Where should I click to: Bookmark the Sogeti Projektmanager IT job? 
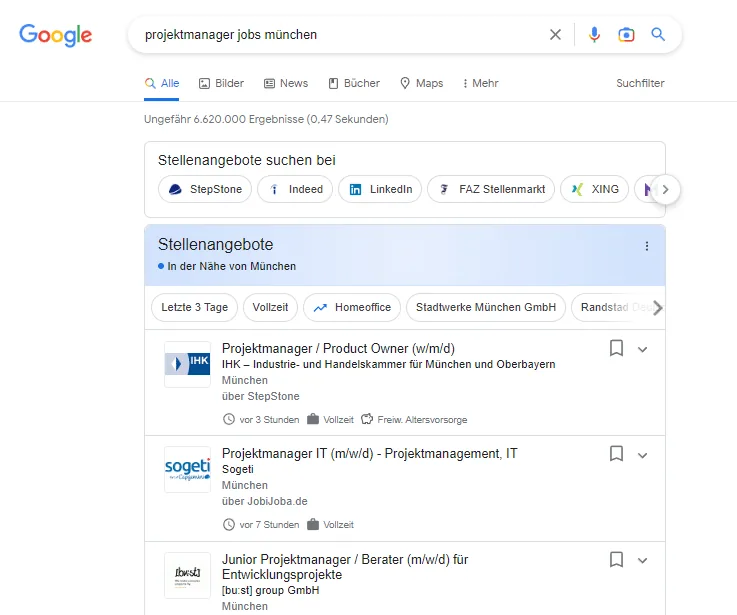coord(616,454)
